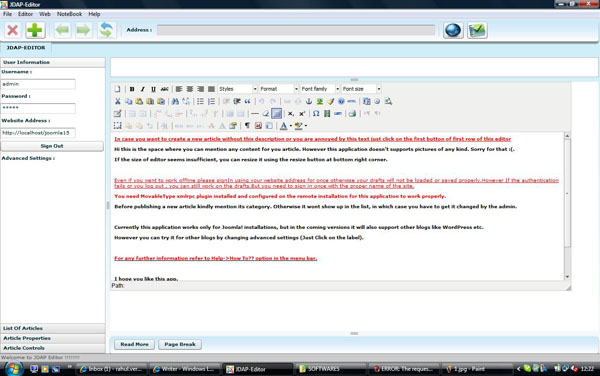Click the User Information panel header

pyautogui.click(x=53, y=62)
